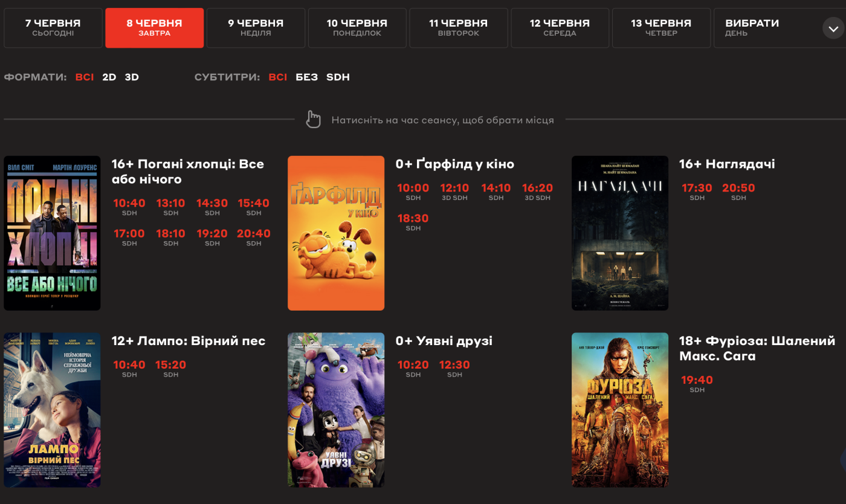Select Погані хлопці 20:40 session
This screenshot has height=504, width=846.
click(x=254, y=237)
